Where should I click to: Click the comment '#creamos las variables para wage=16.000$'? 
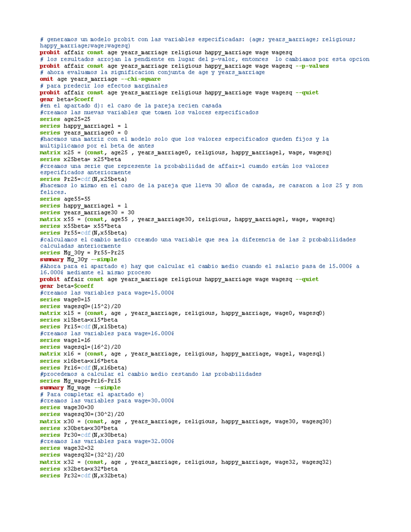pyautogui.click(x=107, y=333)
